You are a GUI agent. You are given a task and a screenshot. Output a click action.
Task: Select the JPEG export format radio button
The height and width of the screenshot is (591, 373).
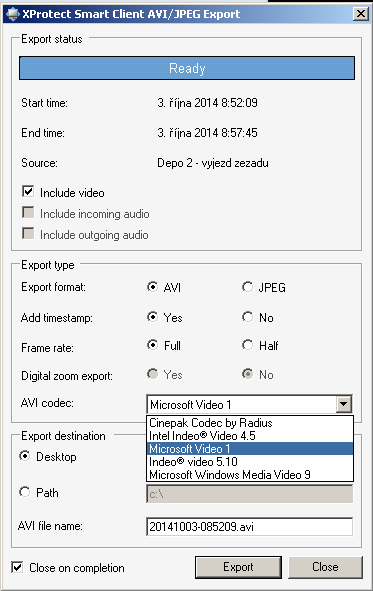point(248,287)
